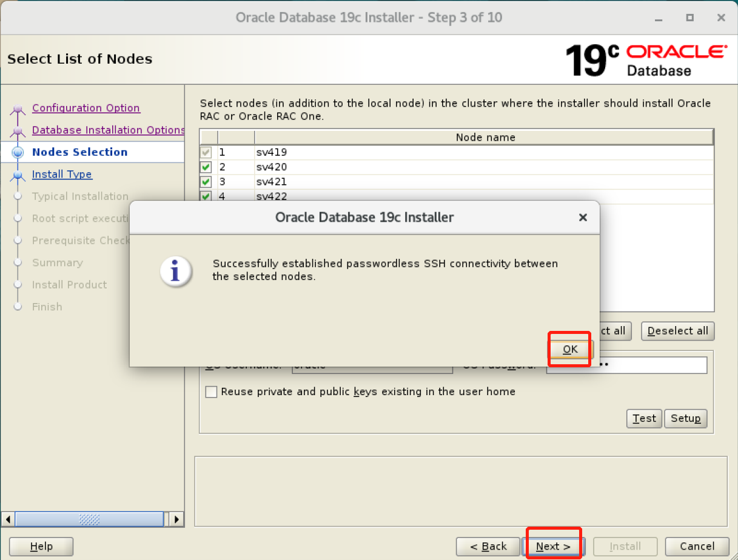Toggle checkbox for node sv422
Screen dimensions: 738x560
coord(206,196)
